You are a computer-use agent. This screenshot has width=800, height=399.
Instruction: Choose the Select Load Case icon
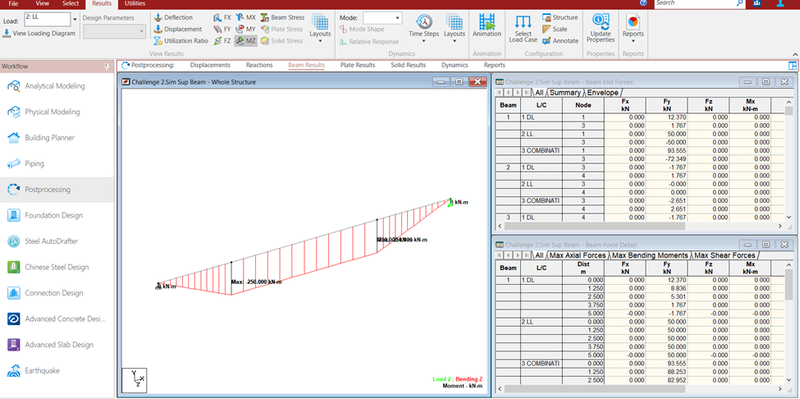click(x=523, y=21)
